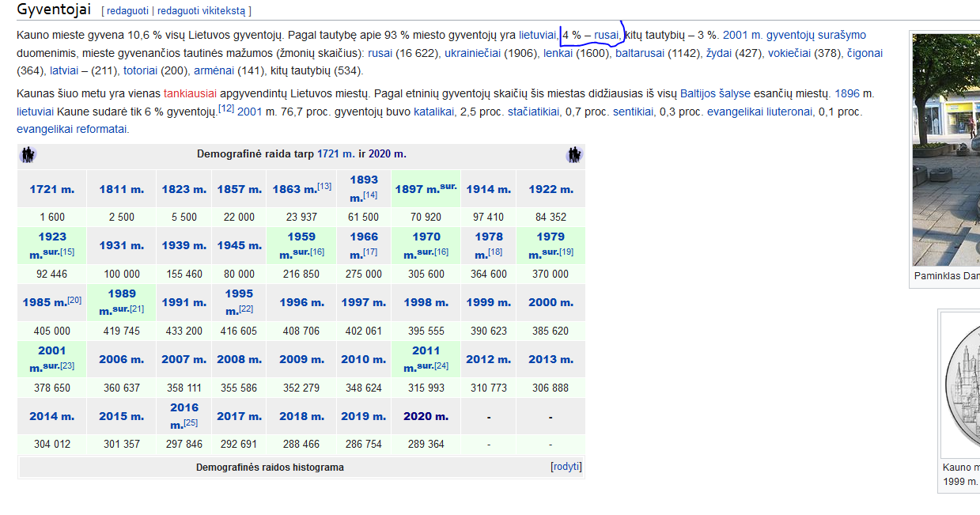
Task: Select the 2019 m. column header link
Action: tap(363, 416)
